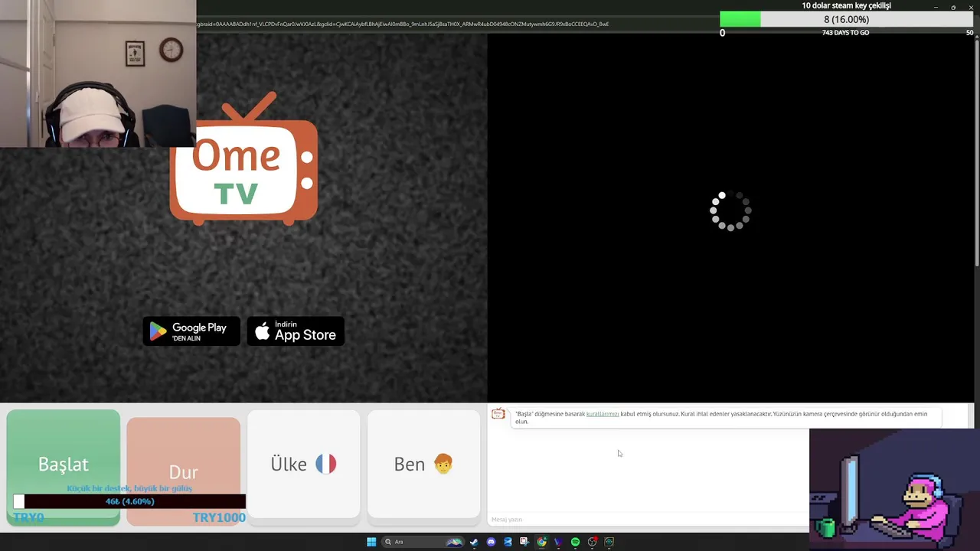The width and height of the screenshot is (980, 551).
Task: Click the TRY1000 goal label
Action: [219, 517]
